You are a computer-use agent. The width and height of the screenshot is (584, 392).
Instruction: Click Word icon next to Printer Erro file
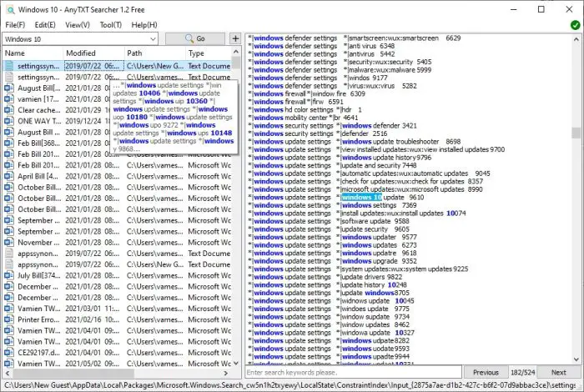9,319
